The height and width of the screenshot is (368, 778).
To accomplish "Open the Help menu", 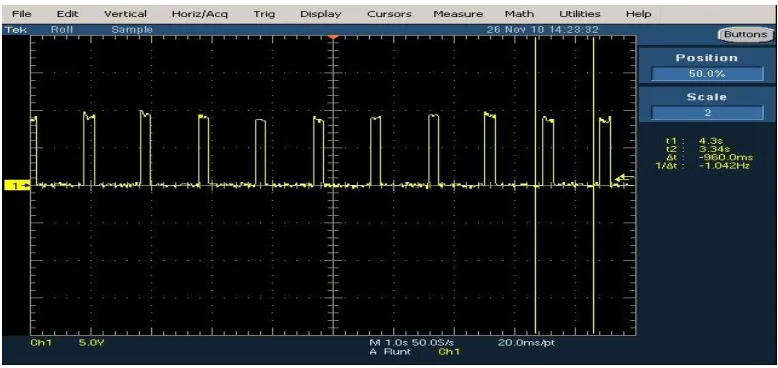I will (638, 14).
